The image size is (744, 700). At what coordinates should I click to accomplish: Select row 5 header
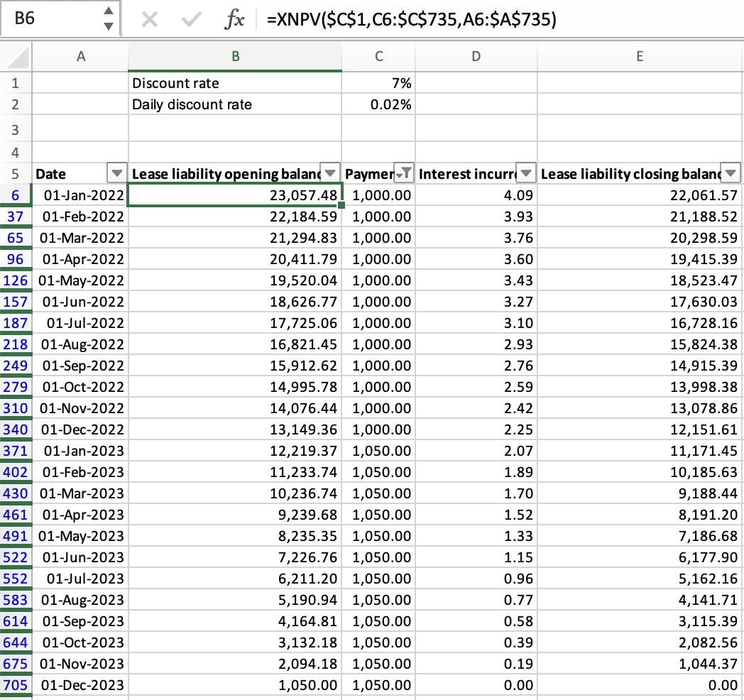pos(16,174)
